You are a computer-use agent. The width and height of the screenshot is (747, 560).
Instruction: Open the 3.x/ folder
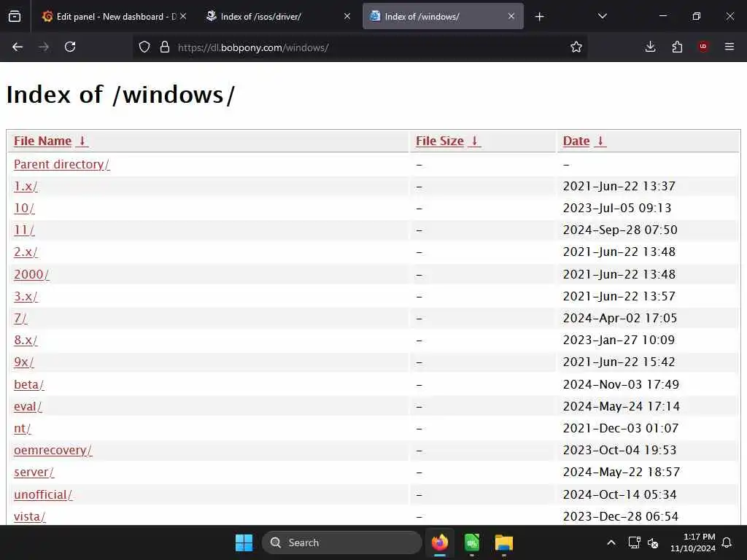pos(26,296)
